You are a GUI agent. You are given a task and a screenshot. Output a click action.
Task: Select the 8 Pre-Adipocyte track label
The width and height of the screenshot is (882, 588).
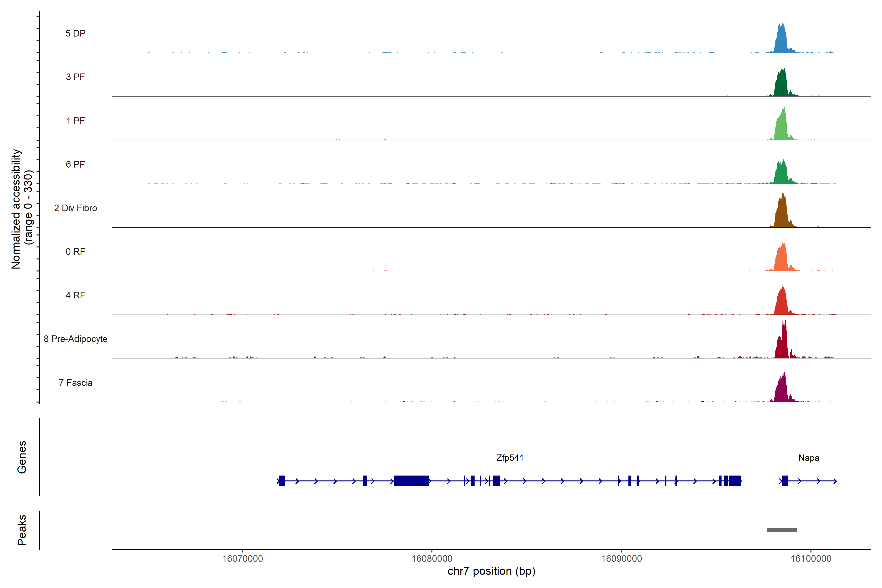coord(75,339)
